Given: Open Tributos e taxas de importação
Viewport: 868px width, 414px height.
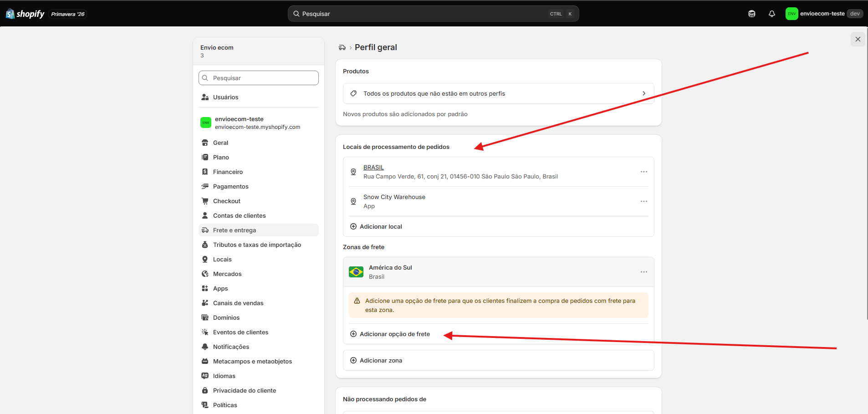Looking at the screenshot, I should coord(259,245).
